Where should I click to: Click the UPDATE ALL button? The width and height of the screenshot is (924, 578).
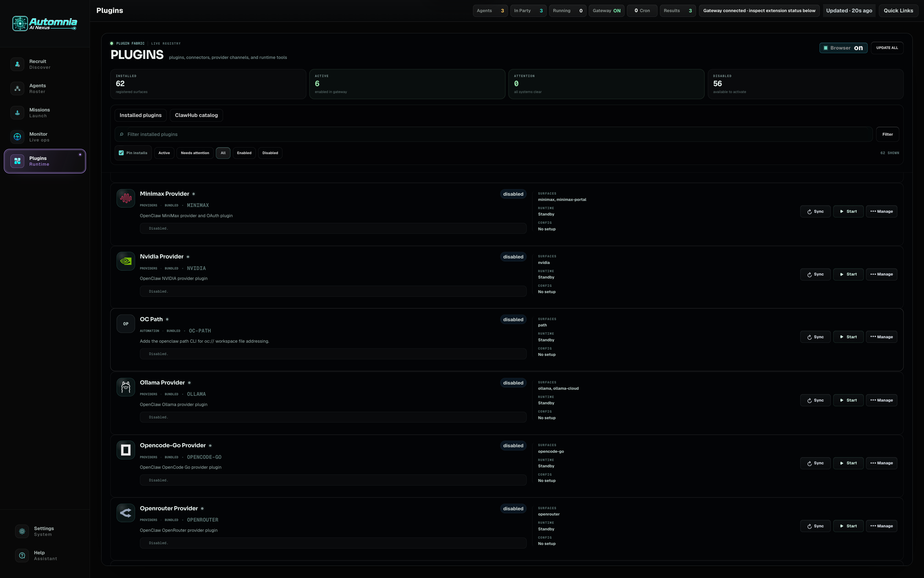point(887,48)
